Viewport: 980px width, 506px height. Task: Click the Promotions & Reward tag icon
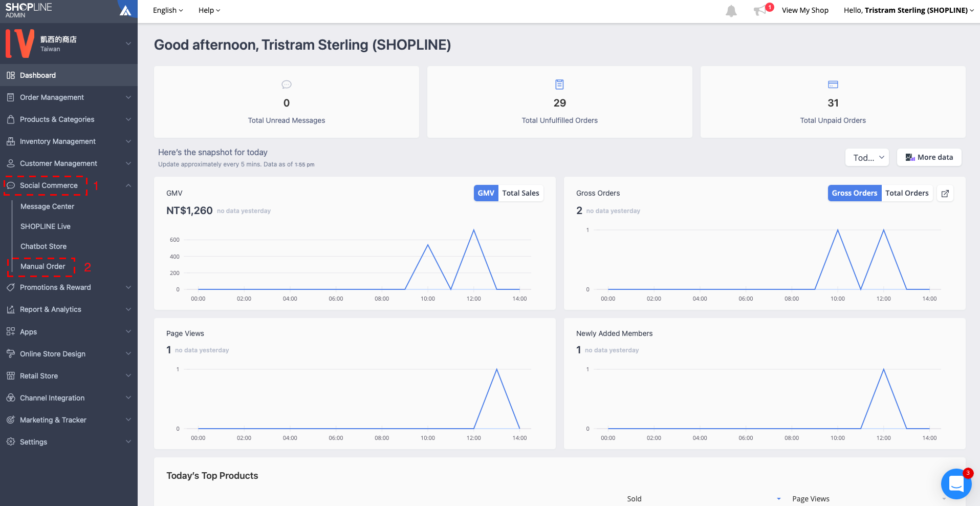coord(11,287)
